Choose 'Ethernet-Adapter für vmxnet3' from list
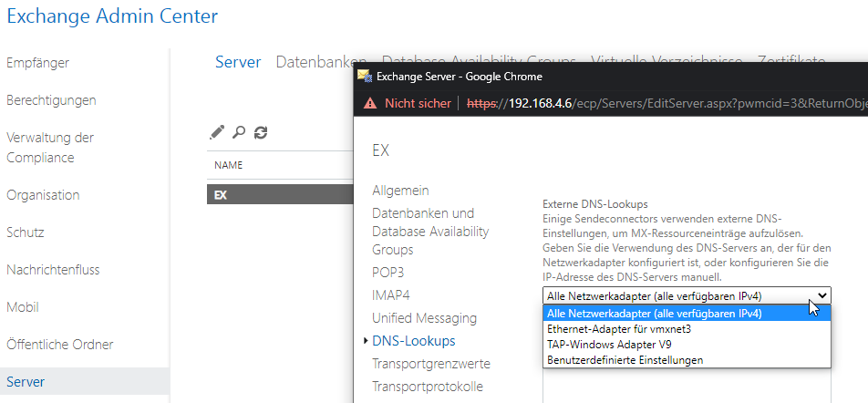Image resolution: width=868 pixels, height=403 pixels. pyautogui.click(x=687, y=329)
